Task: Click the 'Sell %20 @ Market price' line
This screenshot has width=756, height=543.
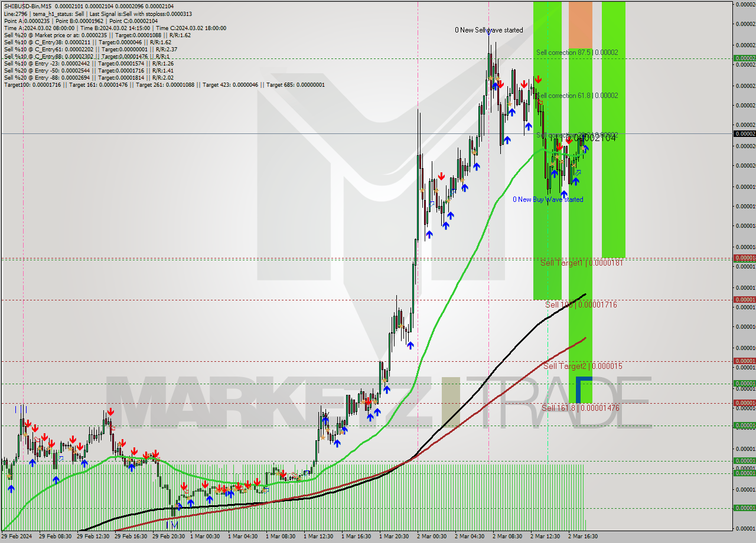Action: 97,35
